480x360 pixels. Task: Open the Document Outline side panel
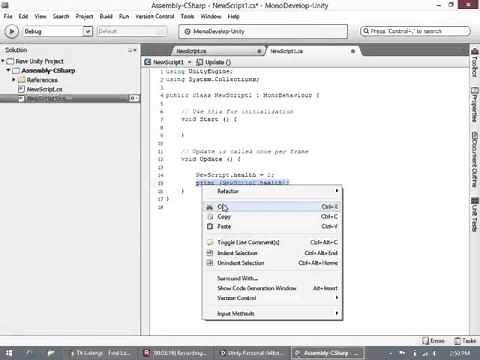[x=475, y=160]
